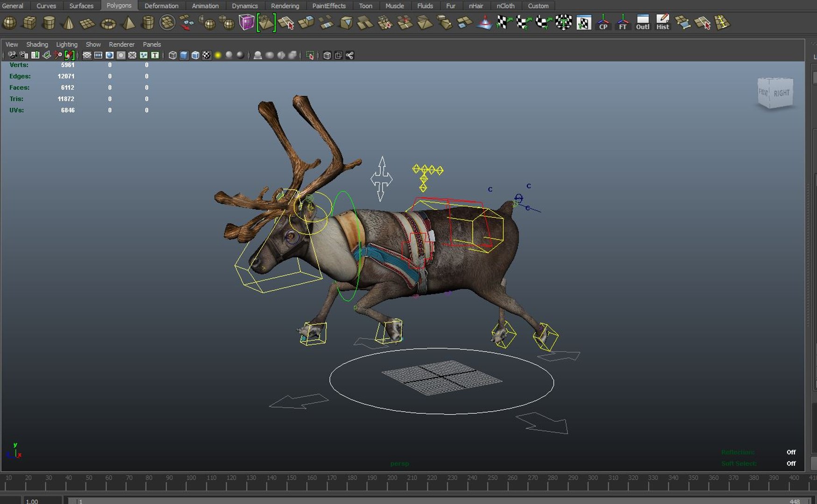Create a polygon cylinder from shelf
817x504 pixels.
pyautogui.click(x=49, y=22)
